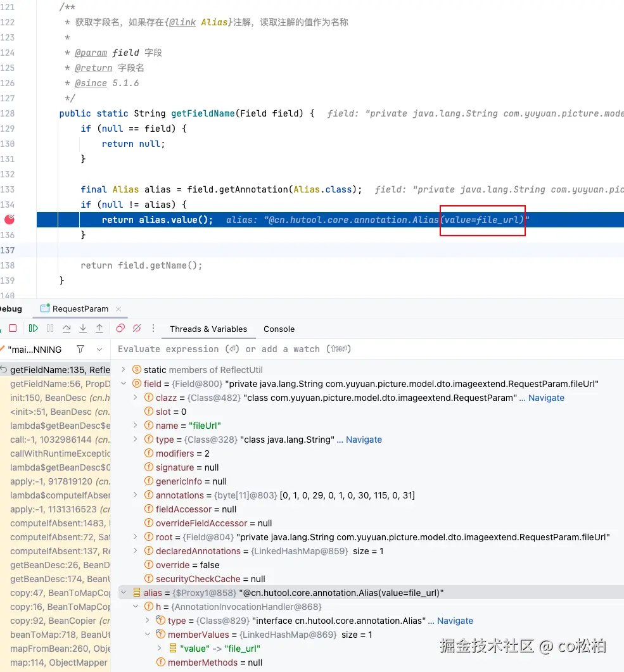The width and height of the screenshot is (624, 672).
Task: Expand the "value" -> "file_url" entry
Action: coord(160,648)
